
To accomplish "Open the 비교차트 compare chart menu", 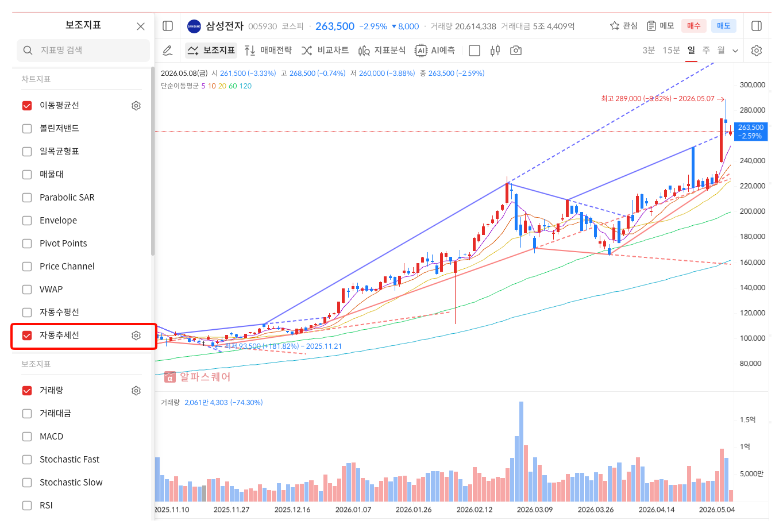I will point(325,51).
